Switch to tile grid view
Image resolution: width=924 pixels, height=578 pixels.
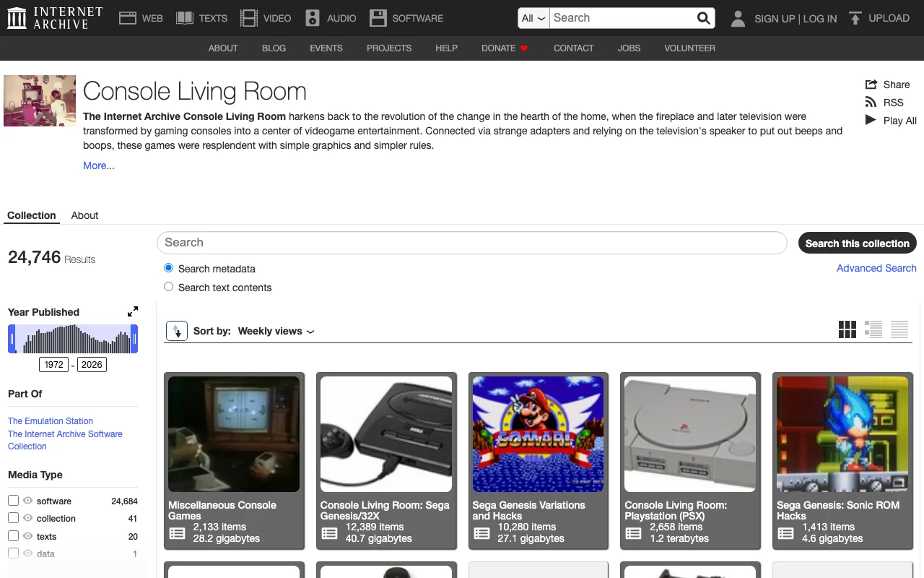pyautogui.click(x=847, y=329)
